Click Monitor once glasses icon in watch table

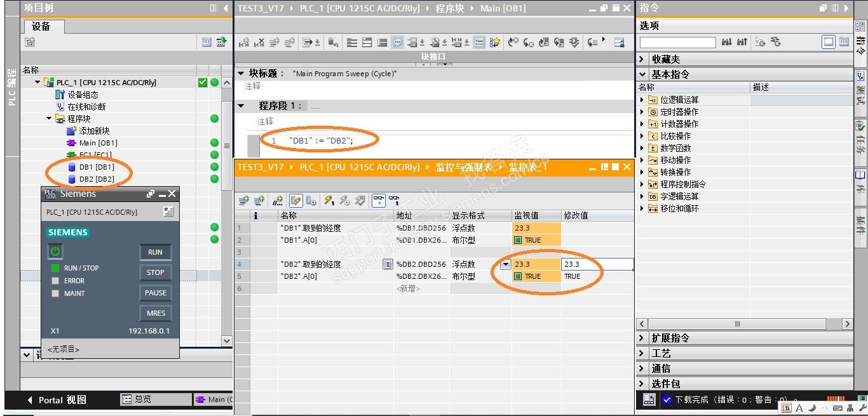pos(394,201)
